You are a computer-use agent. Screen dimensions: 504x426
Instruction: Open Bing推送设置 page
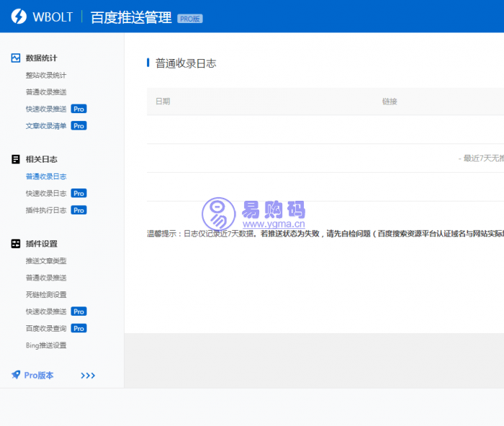46,345
